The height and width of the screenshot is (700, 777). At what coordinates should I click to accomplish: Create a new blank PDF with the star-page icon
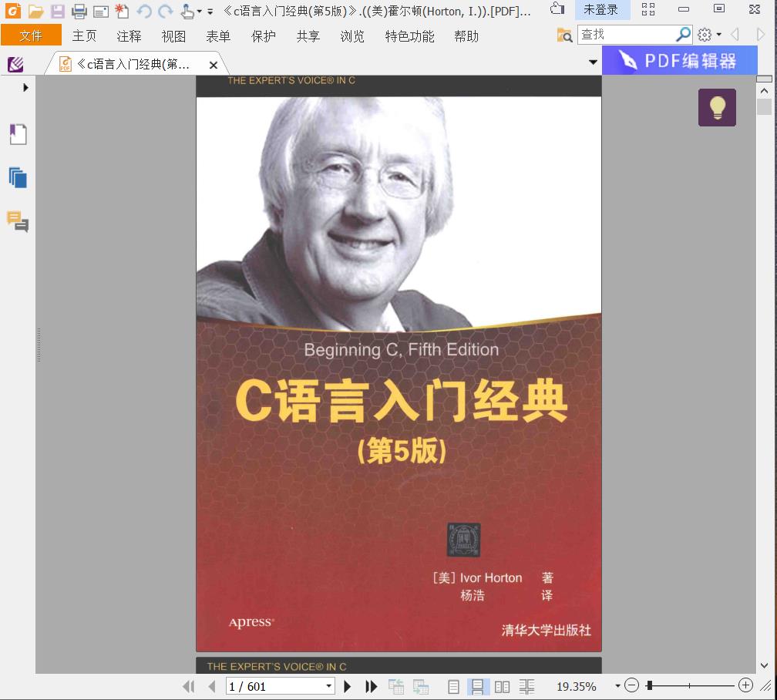click(122, 11)
